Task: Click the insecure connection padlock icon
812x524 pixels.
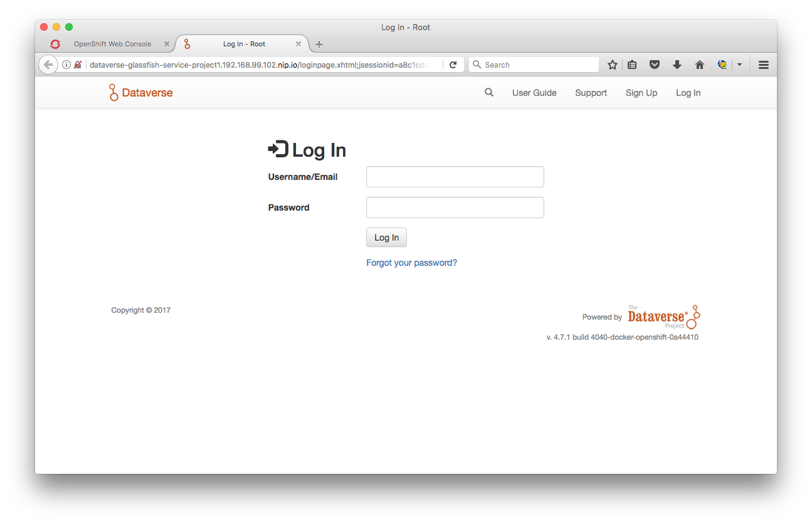Action: [x=78, y=65]
